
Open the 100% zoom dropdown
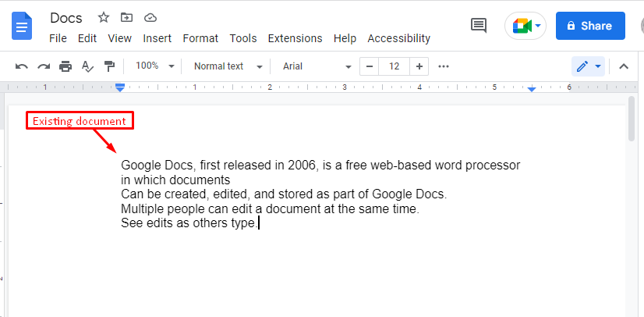(155, 66)
